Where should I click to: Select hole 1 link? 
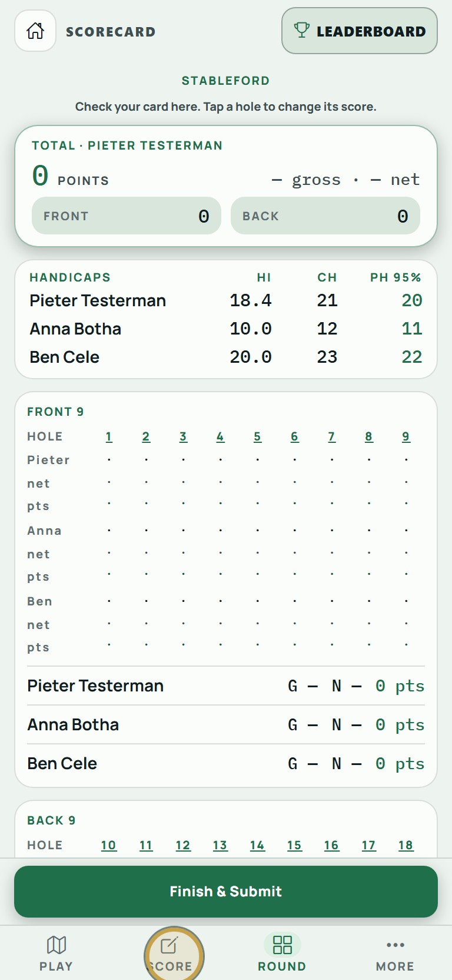point(109,436)
